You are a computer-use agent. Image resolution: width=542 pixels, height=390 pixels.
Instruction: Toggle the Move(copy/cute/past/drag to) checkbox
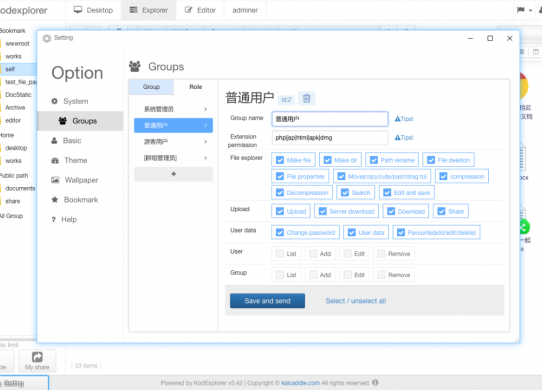(341, 176)
